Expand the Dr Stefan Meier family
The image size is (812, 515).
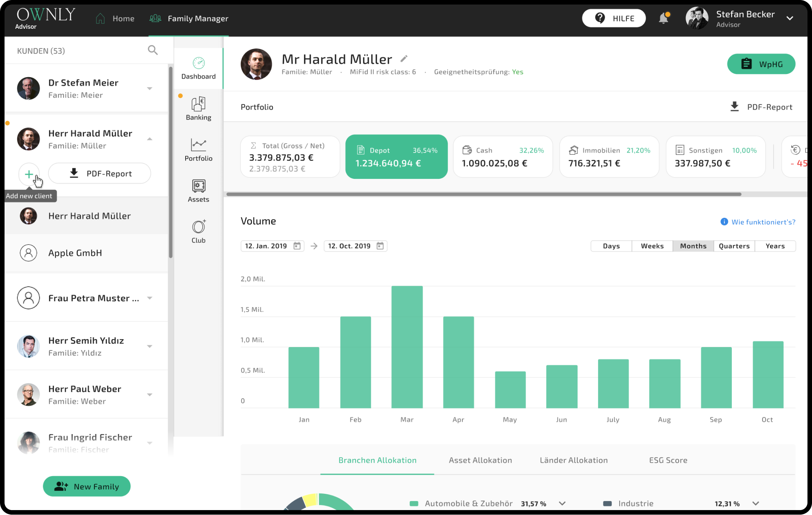pos(150,88)
